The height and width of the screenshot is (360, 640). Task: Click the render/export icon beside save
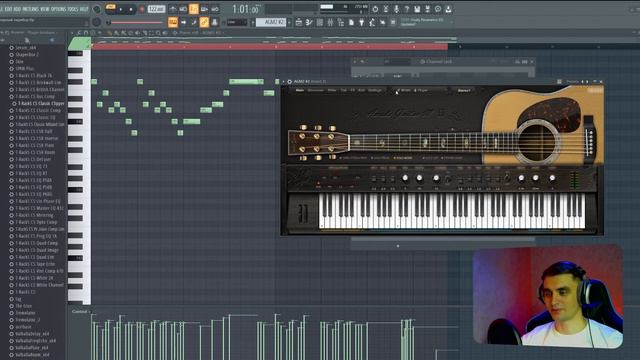pos(427,9)
